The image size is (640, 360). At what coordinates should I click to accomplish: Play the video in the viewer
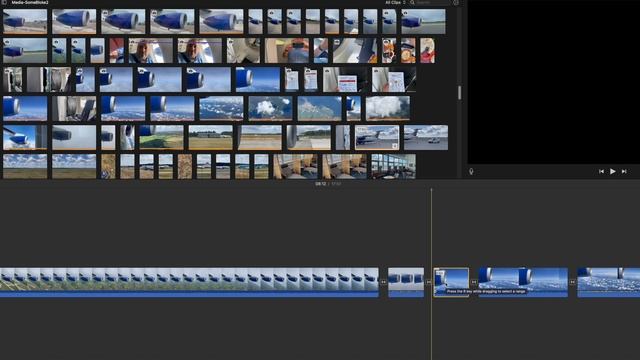tap(613, 171)
